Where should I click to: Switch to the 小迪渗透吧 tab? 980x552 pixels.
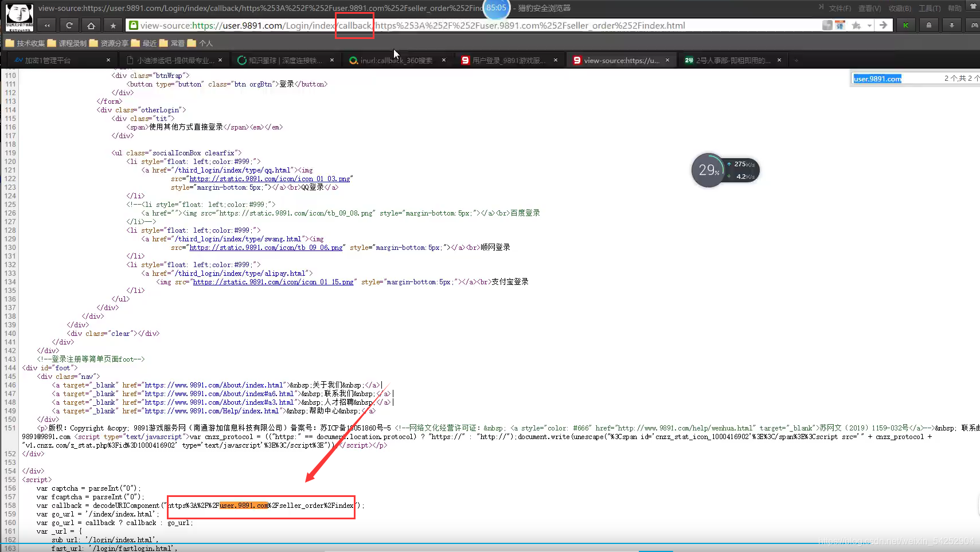[175, 60]
